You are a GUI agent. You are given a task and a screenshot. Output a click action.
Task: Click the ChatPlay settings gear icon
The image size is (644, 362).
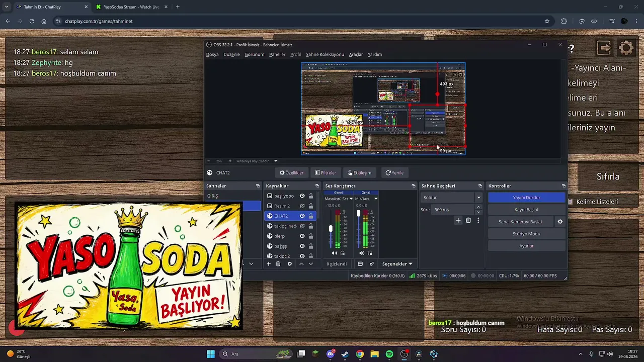pyautogui.click(x=626, y=48)
